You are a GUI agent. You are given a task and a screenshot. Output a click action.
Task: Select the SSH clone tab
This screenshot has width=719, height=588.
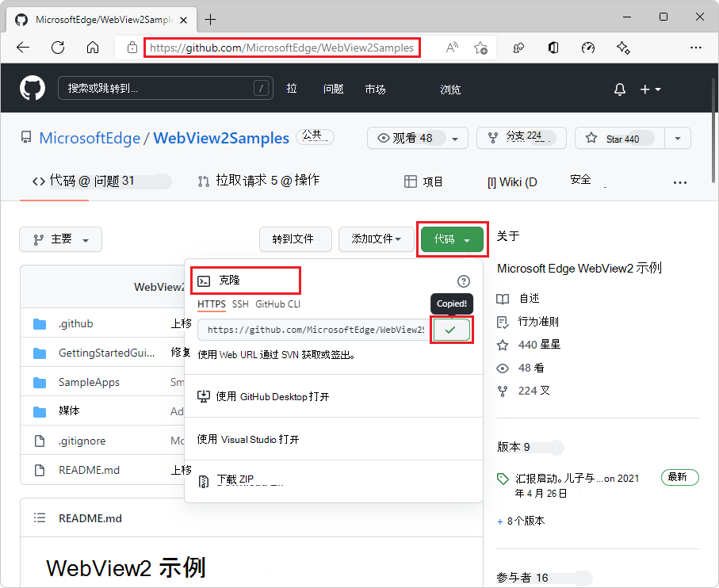240,304
